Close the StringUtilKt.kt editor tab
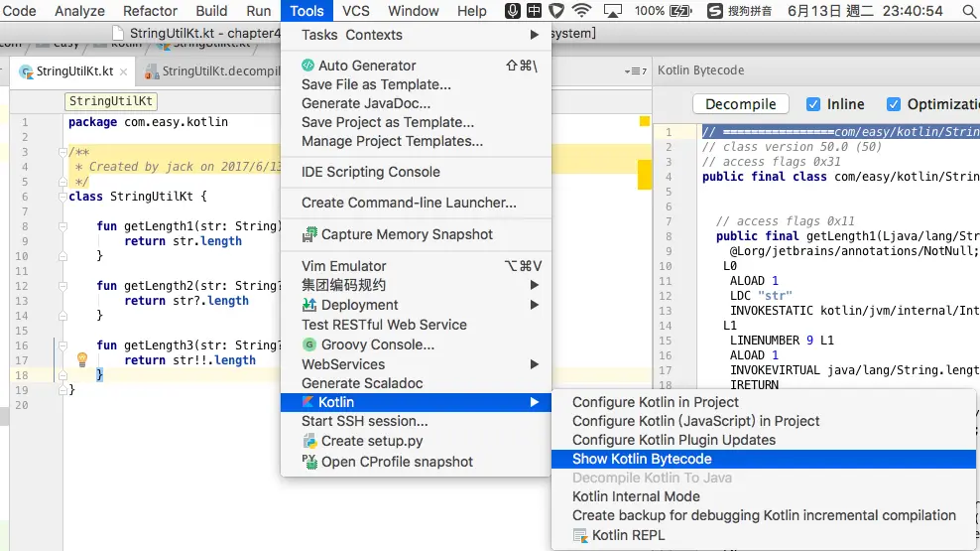Viewport: 980px width, 551px height. 124,71
